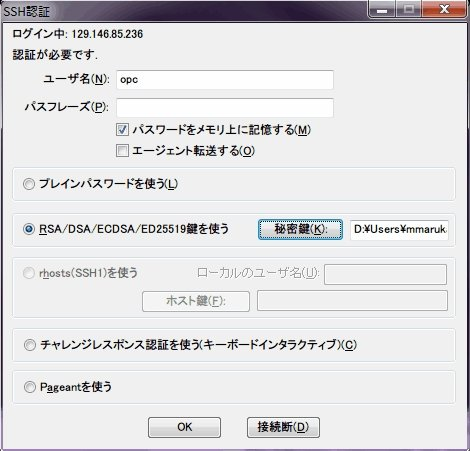Click the SSH認証 title bar text
This screenshot has width=470, height=451.
point(26,12)
